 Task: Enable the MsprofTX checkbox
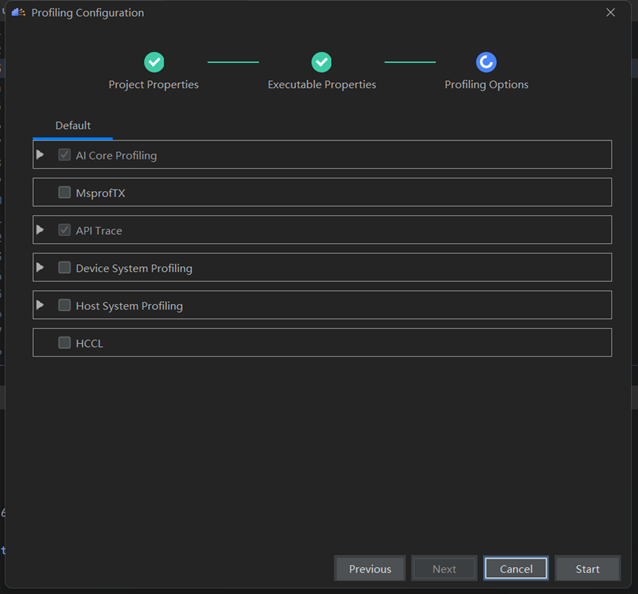65,193
